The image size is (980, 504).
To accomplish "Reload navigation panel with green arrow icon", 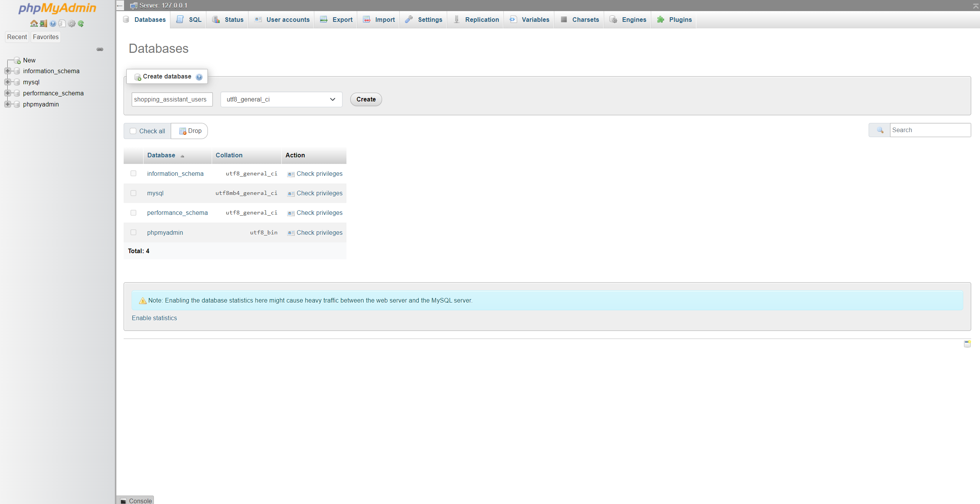I will pyautogui.click(x=81, y=24).
